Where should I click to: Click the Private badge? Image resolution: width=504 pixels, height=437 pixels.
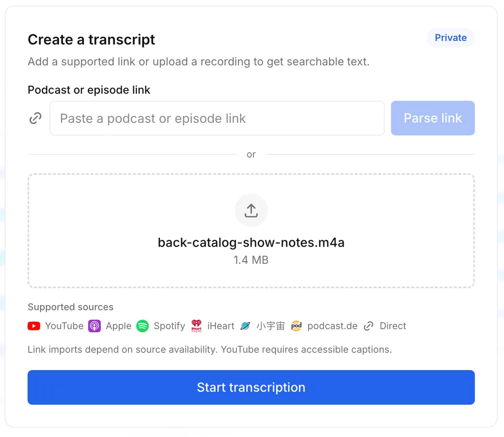pyautogui.click(x=451, y=38)
